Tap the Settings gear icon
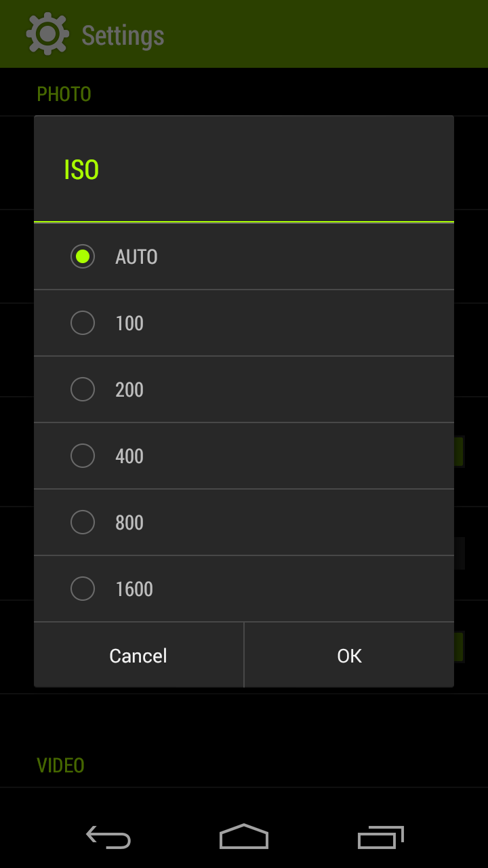This screenshot has width=488, height=868. click(47, 34)
